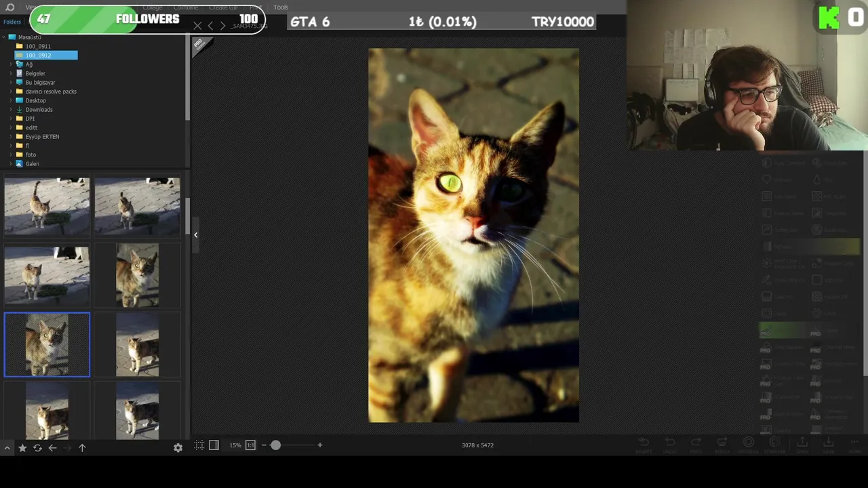Go up one folder level

point(82,448)
